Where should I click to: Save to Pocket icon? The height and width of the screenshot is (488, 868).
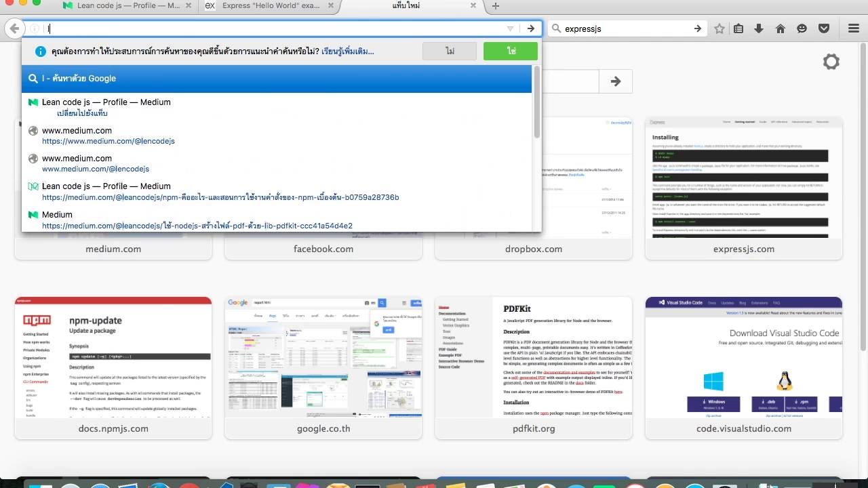click(x=824, y=28)
